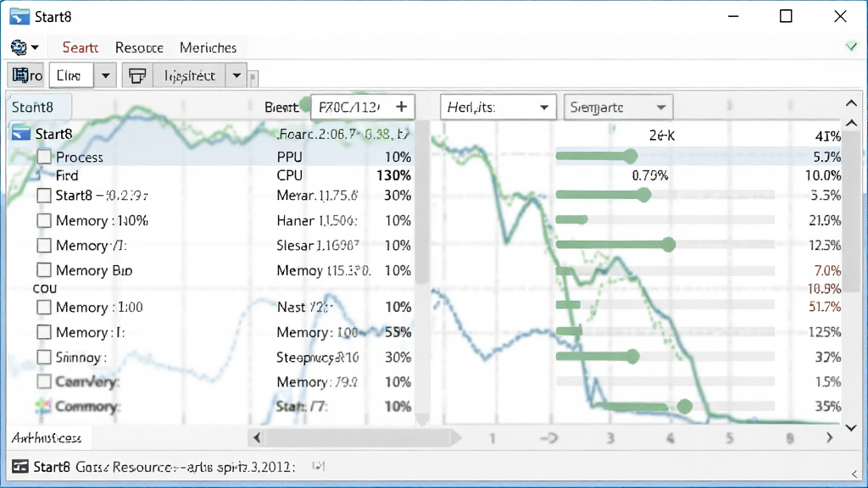This screenshot has height=488, width=868.
Task: Click timeline marker 3
Action: click(x=610, y=438)
